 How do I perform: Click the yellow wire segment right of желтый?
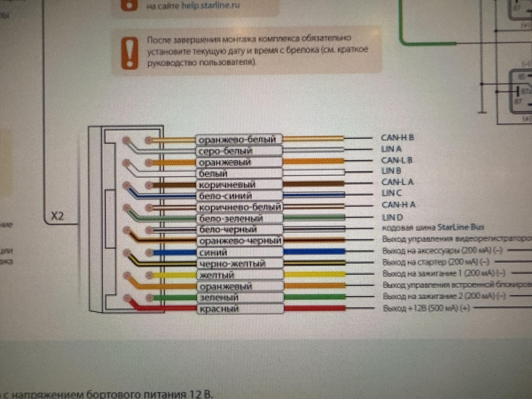coord(314,274)
